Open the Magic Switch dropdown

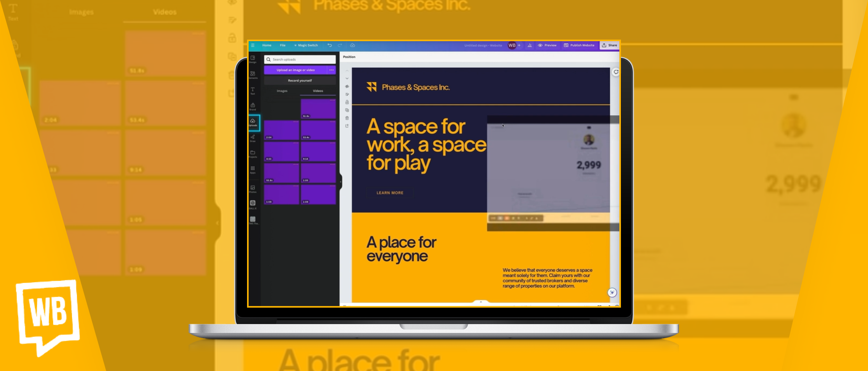(306, 45)
